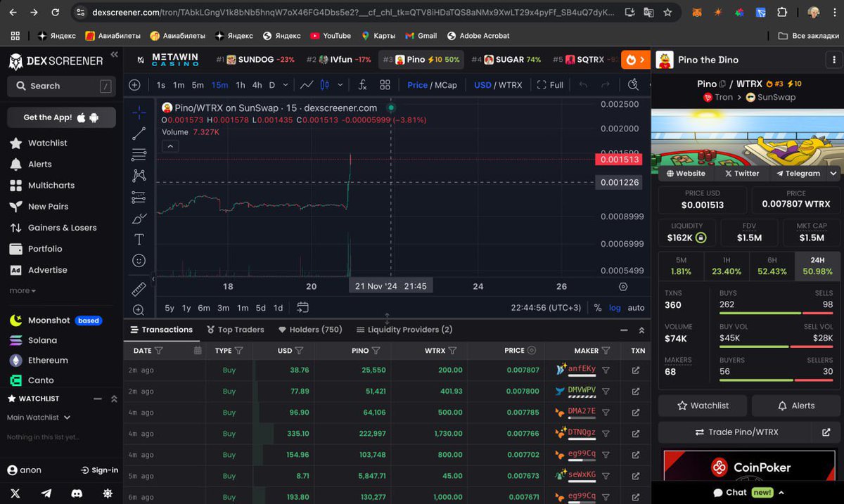Open indicator templates grid icon
The height and width of the screenshot is (504, 844).
pyautogui.click(x=385, y=85)
